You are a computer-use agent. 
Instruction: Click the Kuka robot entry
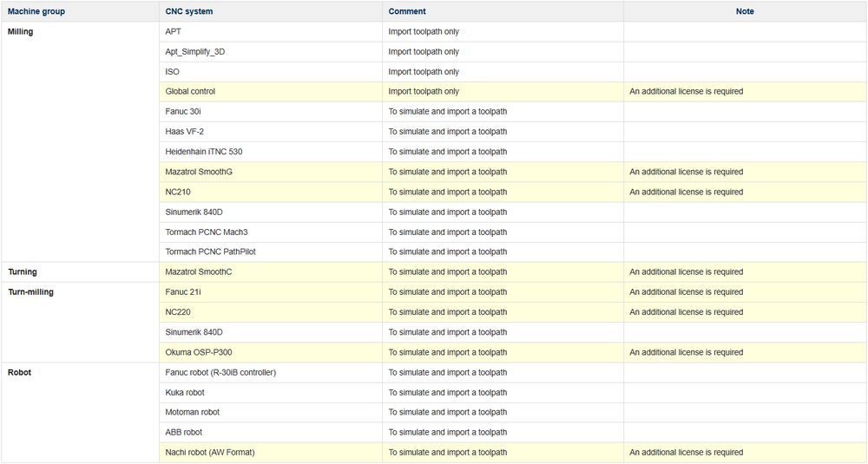(x=185, y=392)
